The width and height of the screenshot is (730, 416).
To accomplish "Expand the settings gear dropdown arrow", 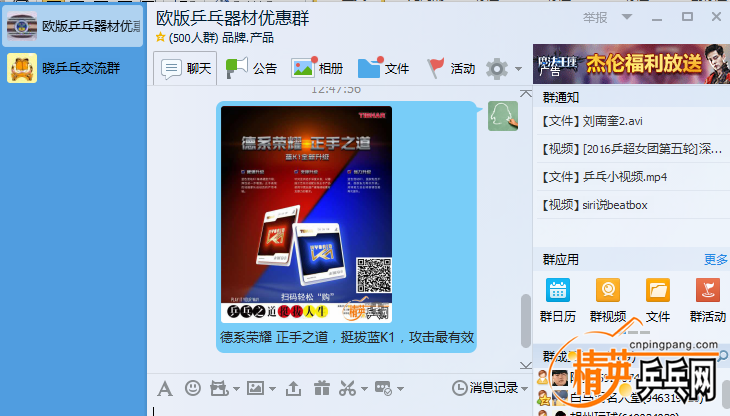I will 518,69.
